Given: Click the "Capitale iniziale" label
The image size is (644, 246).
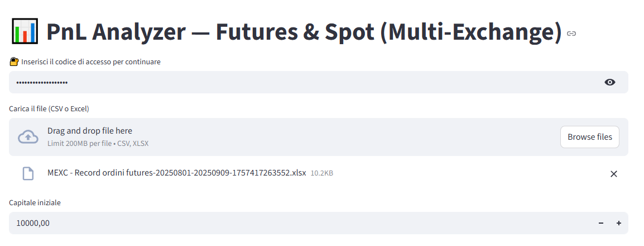Looking at the screenshot, I should pos(35,202).
